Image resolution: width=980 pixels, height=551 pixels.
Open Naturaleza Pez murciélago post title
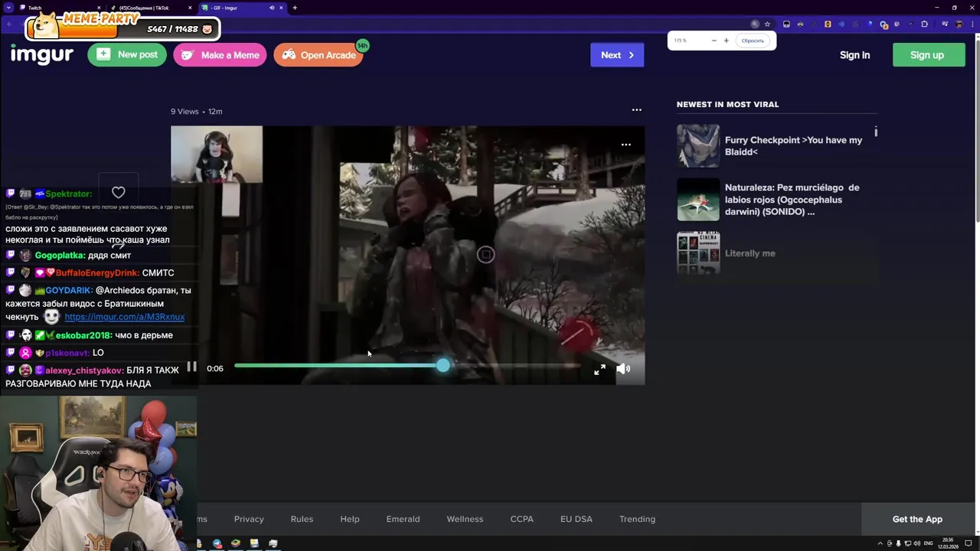pyautogui.click(x=792, y=200)
